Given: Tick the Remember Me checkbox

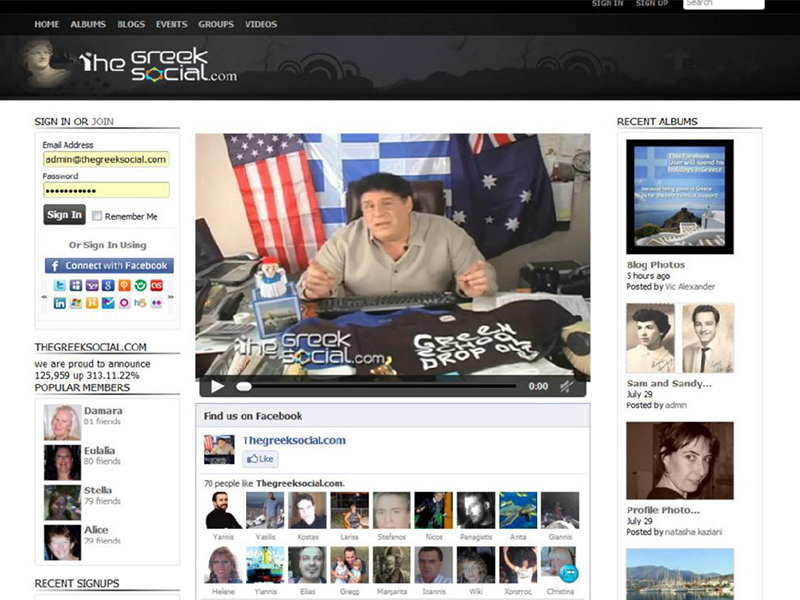Looking at the screenshot, I should tap(96, 216).
